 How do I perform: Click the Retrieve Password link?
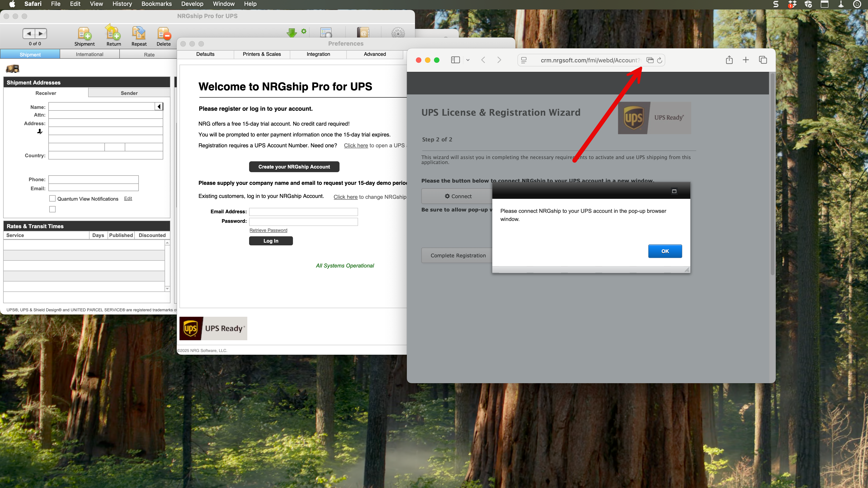(268, 230)
